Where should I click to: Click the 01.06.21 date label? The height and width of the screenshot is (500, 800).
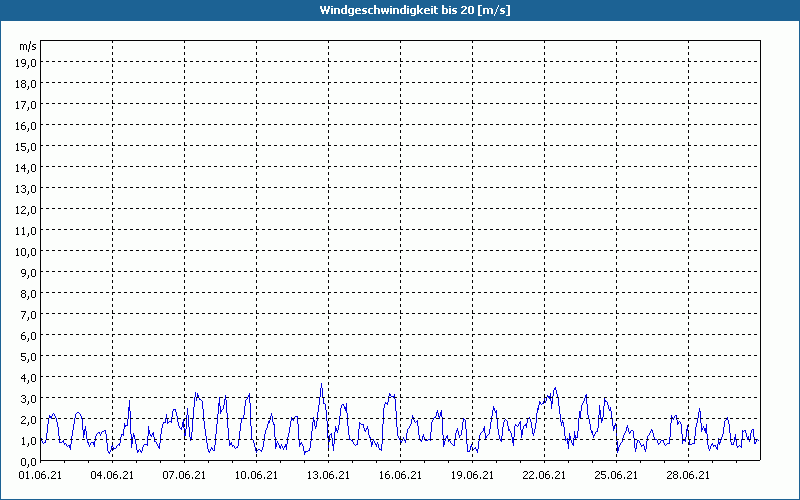[x=40, y=475]
